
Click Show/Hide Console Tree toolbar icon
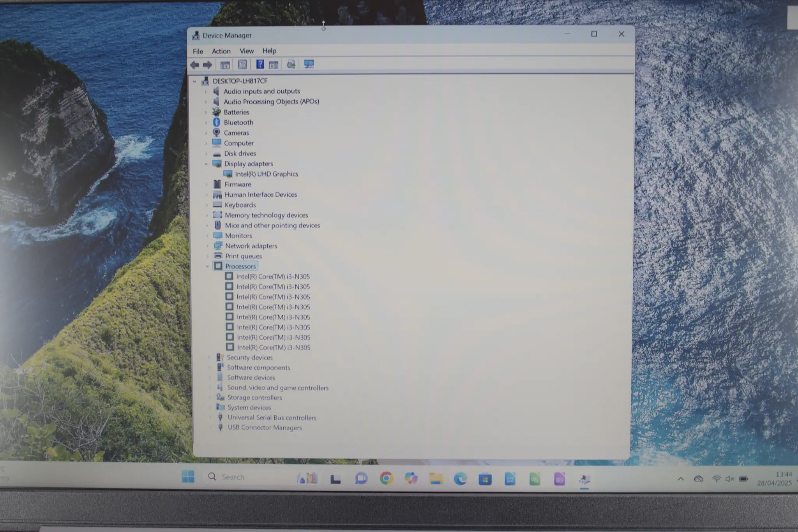pyautogui.click(x=225, y=65)
